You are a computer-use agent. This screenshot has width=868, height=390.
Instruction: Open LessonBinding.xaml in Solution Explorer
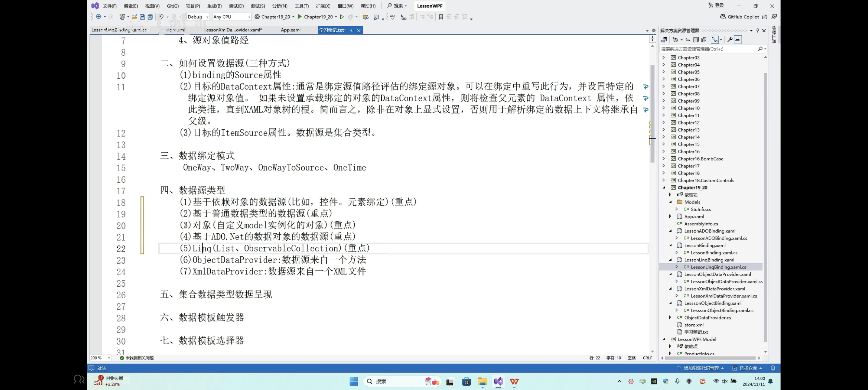pyautogui.click(x=704, y=245)
